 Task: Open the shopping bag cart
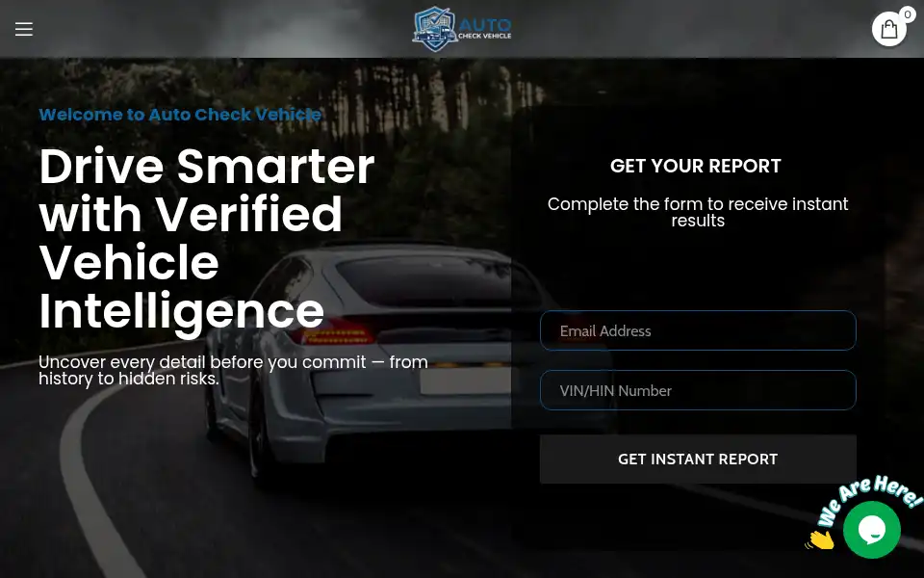(888, 29)
